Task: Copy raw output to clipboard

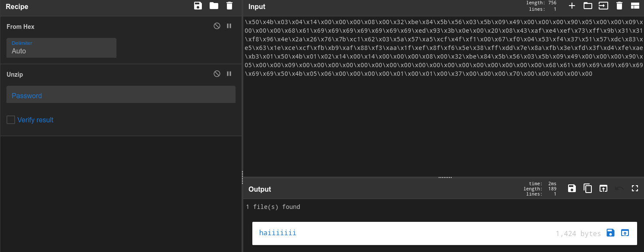Action: (587, 188)
